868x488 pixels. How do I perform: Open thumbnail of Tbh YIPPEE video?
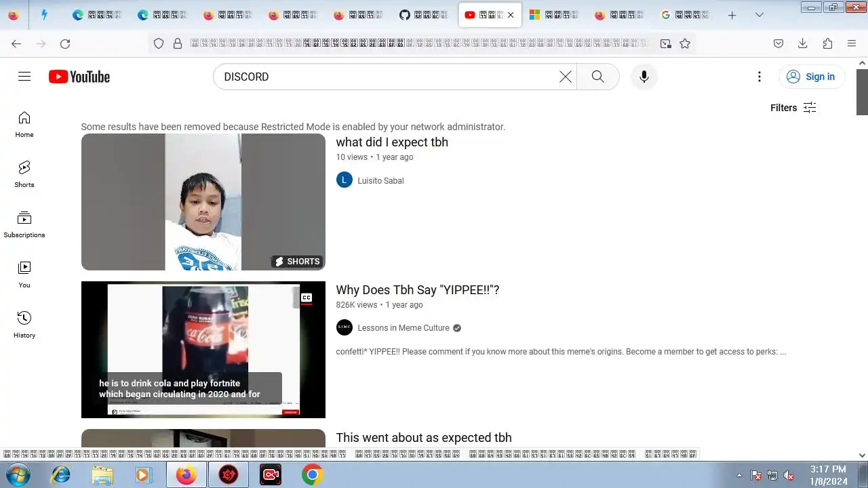pyautogui.click(x=203, y=350)
